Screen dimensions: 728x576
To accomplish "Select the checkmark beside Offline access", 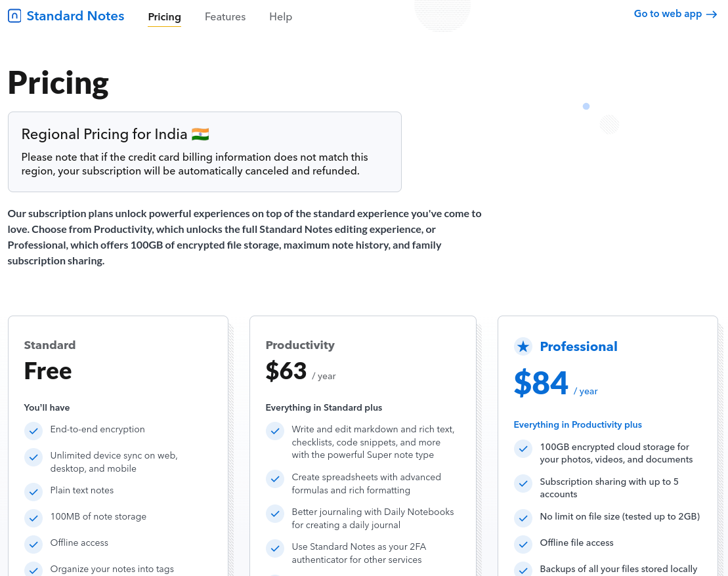I will point(33,545).
